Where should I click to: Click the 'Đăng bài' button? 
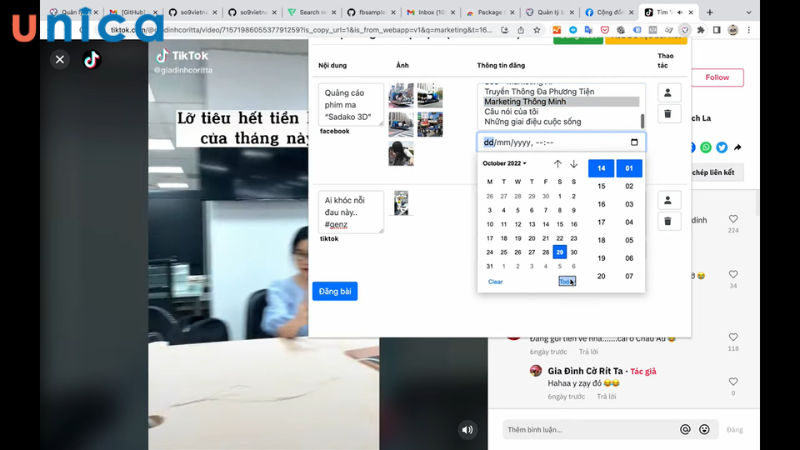coord(335,291)
